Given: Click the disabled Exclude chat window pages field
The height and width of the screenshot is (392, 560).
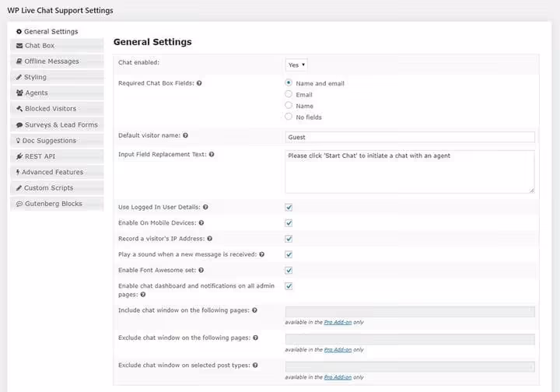Looking at the screenshot, I should (x=410, y=339).
